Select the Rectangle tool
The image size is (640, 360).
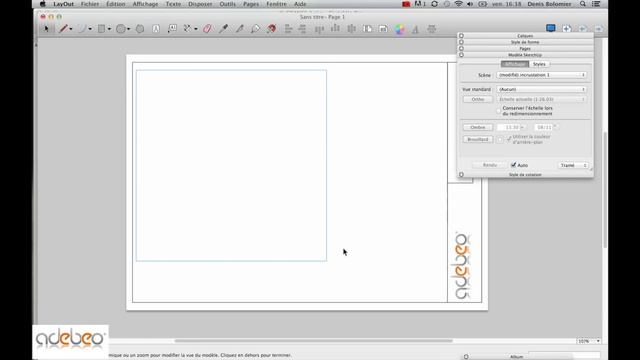(x=101, y=29)
